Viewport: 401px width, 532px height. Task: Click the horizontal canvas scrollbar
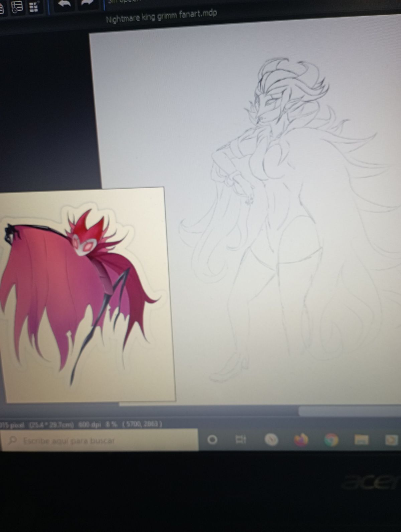point(349,411)
